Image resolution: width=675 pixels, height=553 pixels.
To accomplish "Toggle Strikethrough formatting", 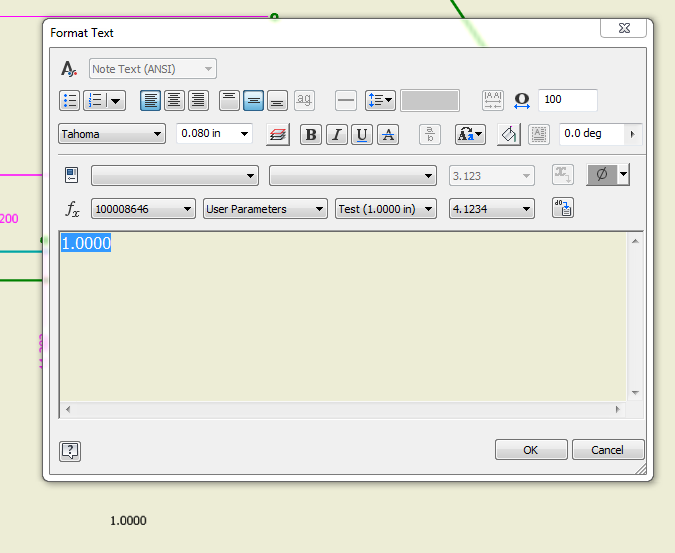I will [x=388, y=135].
